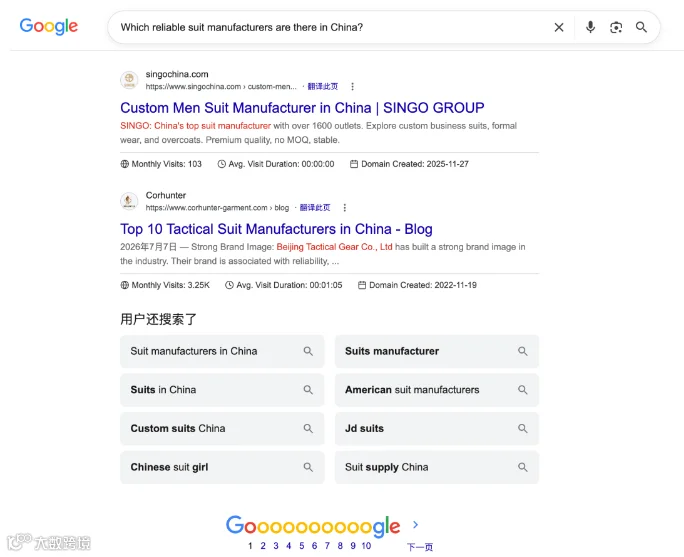Search related query 'American suit manufacturers'

[x=437, y=390]
